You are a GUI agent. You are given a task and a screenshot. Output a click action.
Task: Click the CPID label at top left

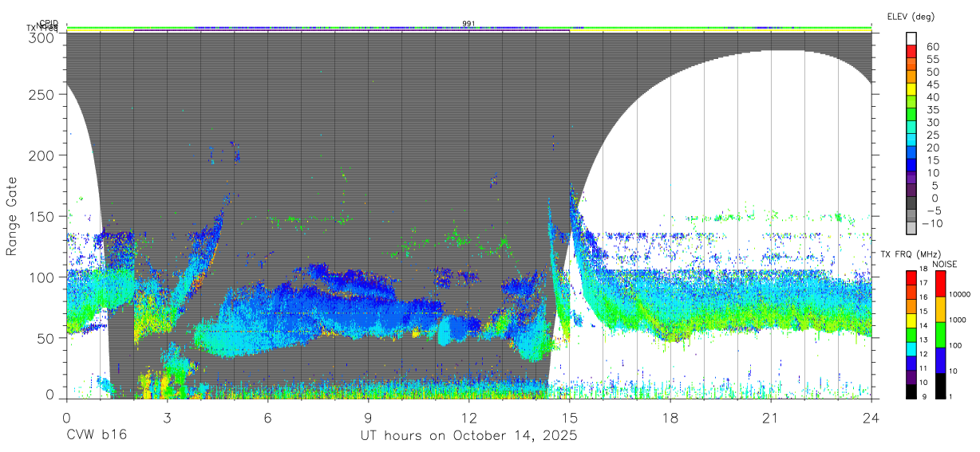click(x=49, y=24)
